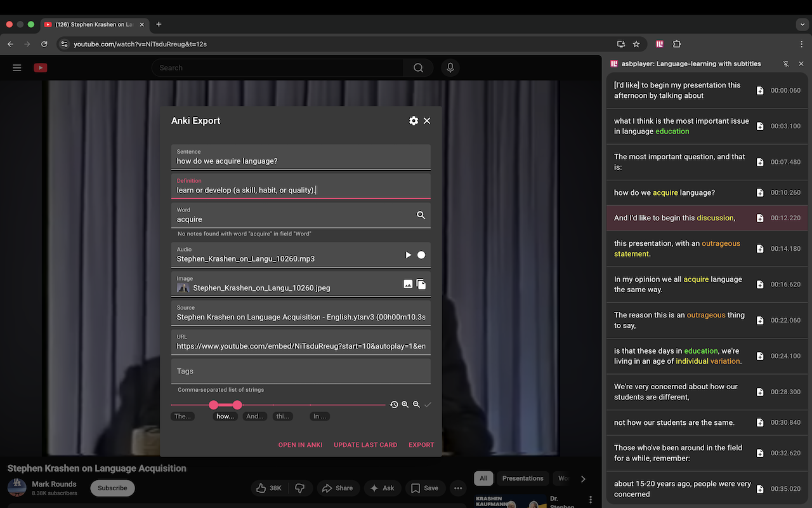Toggle pinning of the asbplayer sidebar

point(786,63)
